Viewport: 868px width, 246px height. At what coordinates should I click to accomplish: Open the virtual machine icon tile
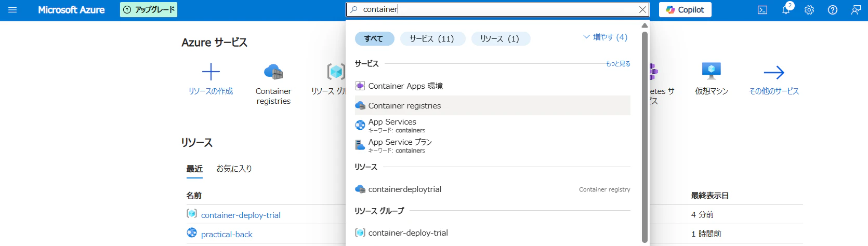pyautogui.click(x=711, y=71)
